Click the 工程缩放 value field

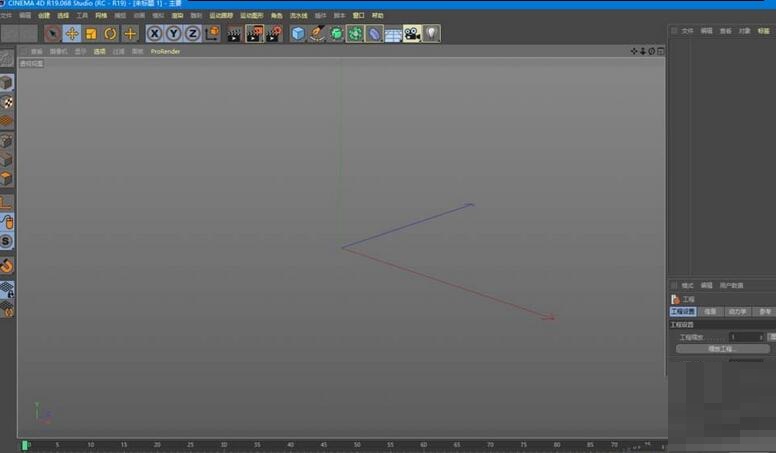pos(744,337)
